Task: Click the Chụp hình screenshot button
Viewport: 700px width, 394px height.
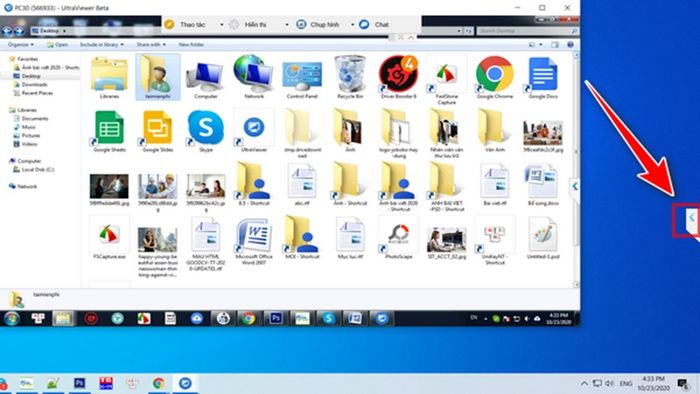Action: [x=325, y=25]
